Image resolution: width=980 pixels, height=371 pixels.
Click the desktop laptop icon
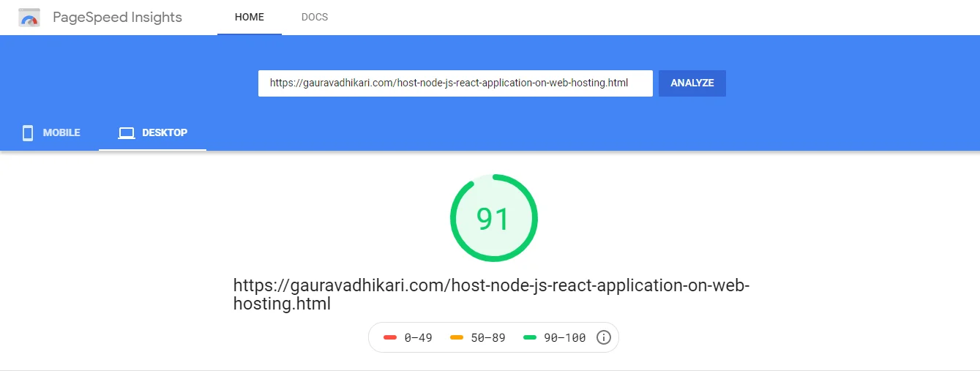[127, 133]
